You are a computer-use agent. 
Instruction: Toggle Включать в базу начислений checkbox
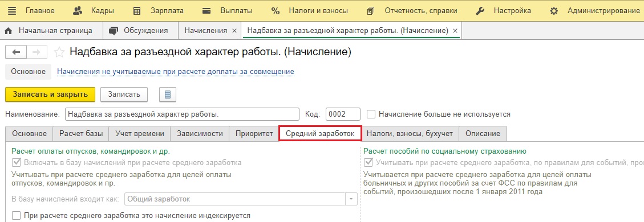[x=17, y=163]
